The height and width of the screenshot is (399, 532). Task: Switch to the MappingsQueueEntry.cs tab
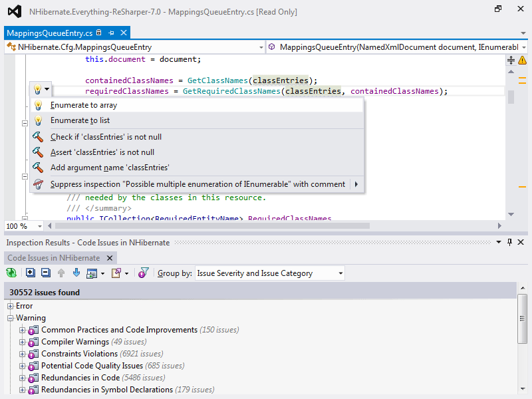[x=49, y=33]
